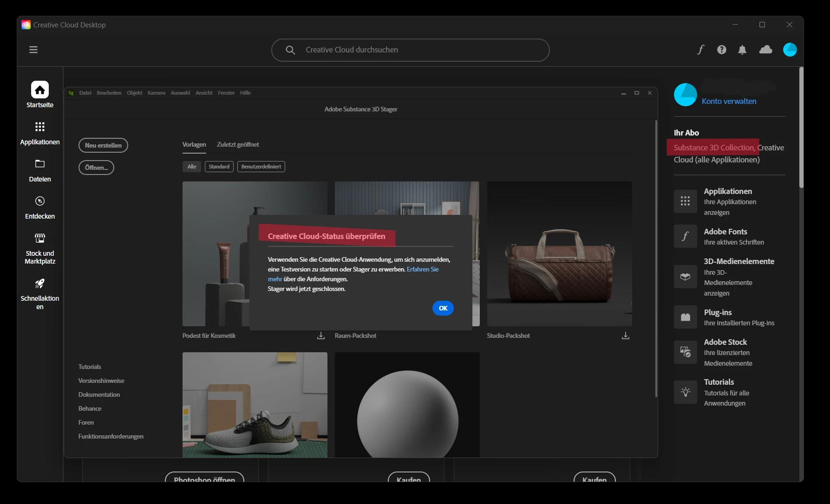Screen dimensions: 830x504
Task: Select the sneaker template thumbnail
Action: tap(255, 405)
